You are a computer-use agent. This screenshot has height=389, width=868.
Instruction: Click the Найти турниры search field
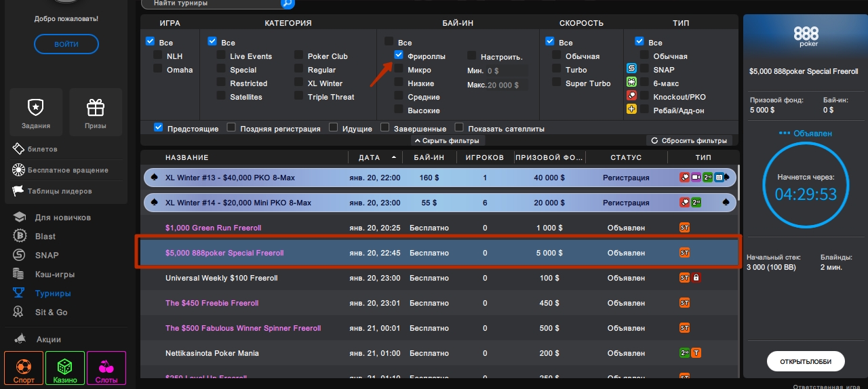tap(210, 3)
